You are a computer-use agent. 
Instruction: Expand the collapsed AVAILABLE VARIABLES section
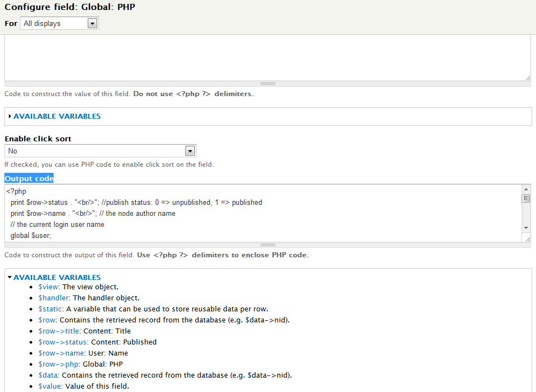pos(57,116)
